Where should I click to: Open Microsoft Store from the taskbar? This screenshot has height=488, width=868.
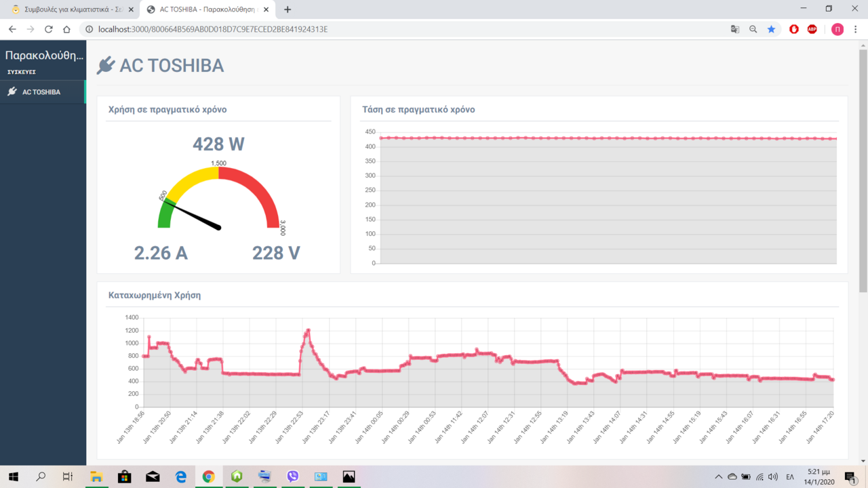(x=125, y=476)
